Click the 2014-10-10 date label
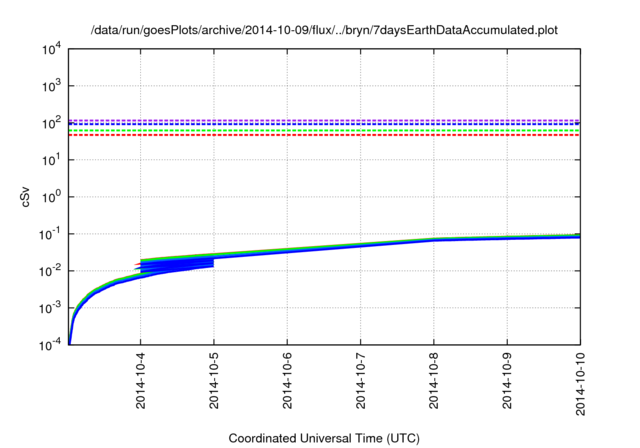This screenshot has width=640, height=448. 580,384
